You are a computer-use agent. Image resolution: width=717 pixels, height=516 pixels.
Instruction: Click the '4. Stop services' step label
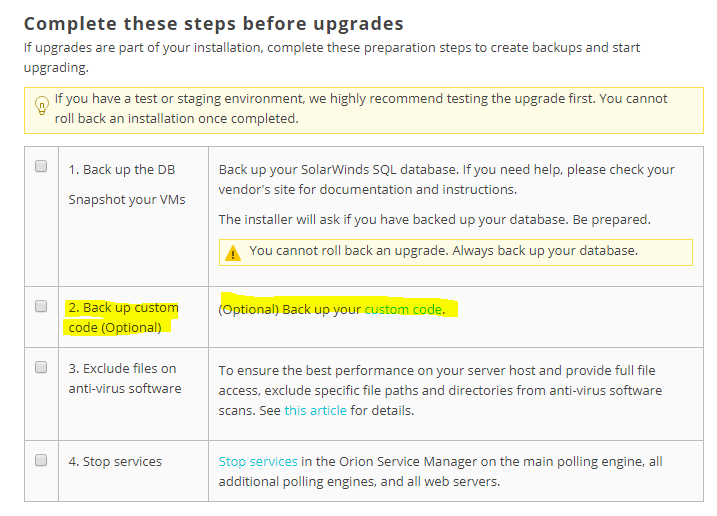[x=115, y=462]
